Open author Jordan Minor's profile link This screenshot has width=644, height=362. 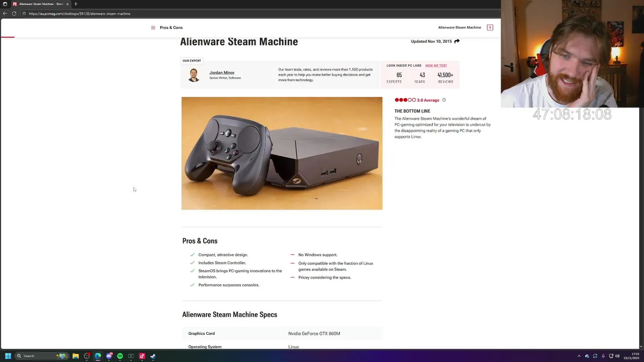pyautogui.click(x=222, y=72)
